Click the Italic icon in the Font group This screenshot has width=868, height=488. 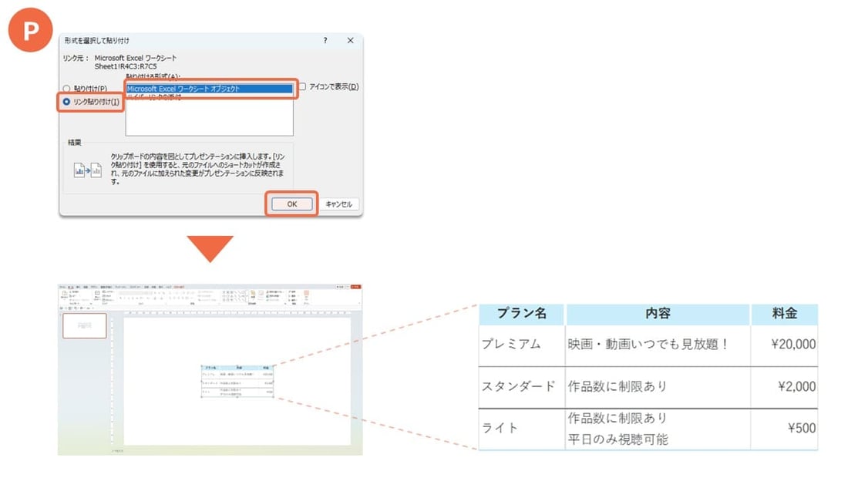(x=124, y=298)
